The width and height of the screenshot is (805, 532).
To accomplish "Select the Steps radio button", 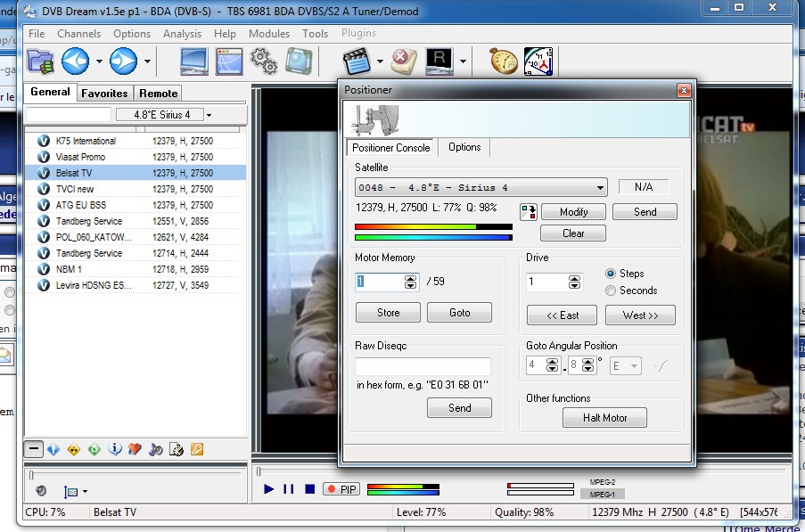I will pyautogui.click(x=611, y=274).
